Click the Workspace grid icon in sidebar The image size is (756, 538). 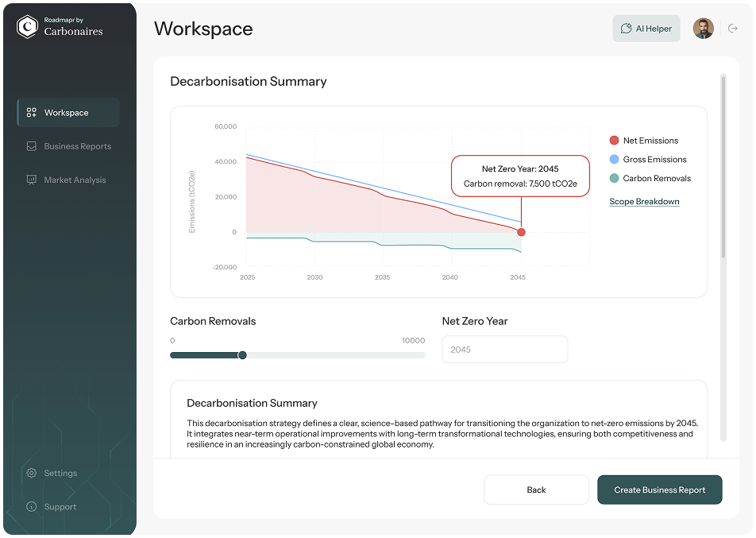(32, 113)
